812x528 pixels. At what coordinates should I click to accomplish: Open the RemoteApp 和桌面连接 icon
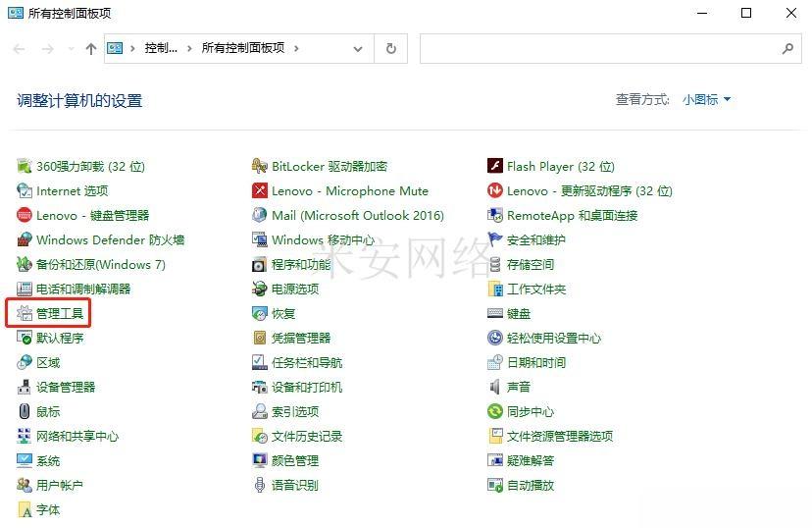pos(495,215)
